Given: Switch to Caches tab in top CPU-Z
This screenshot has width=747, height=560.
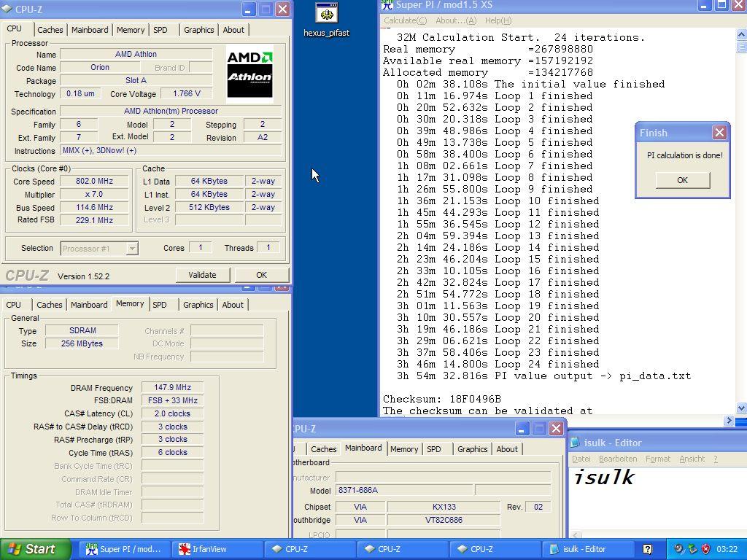Looking at the screenshot, I should 50,29.
